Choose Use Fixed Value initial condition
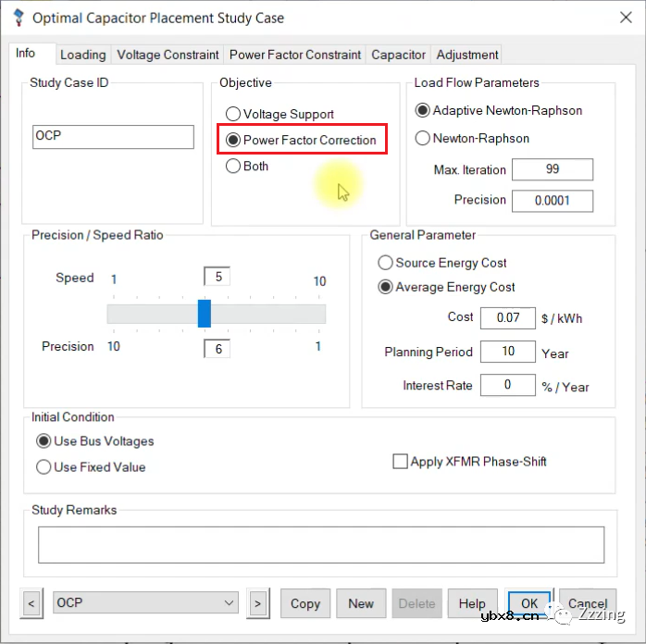This screenshot has height=644, width=646. [x=43, y=467]
